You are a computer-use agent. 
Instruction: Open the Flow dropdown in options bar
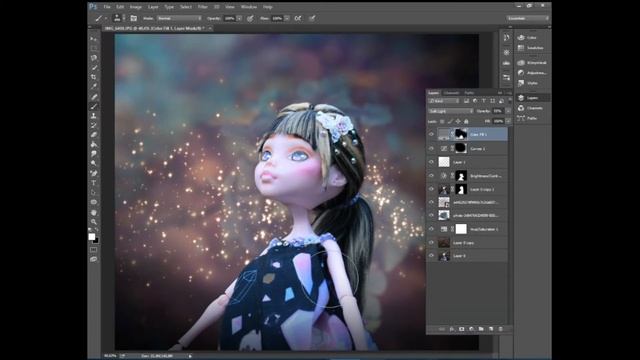click(x=287, y=18)
